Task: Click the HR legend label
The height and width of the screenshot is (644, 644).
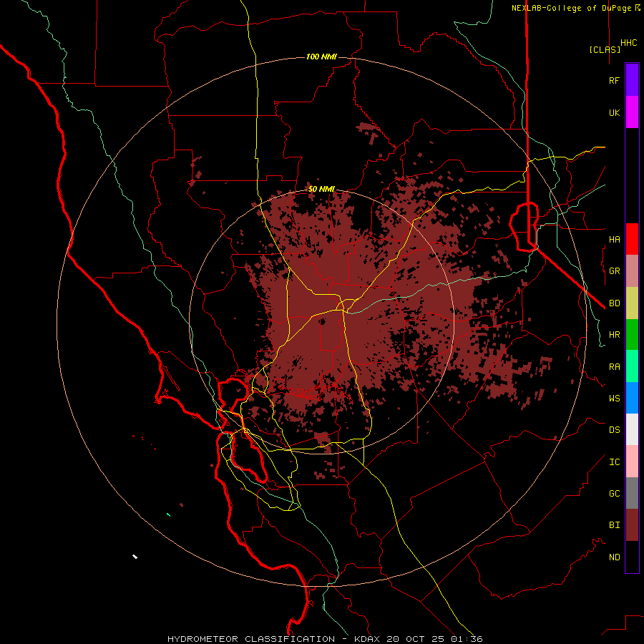Action: pyautogui.click(x=614, y=335)
